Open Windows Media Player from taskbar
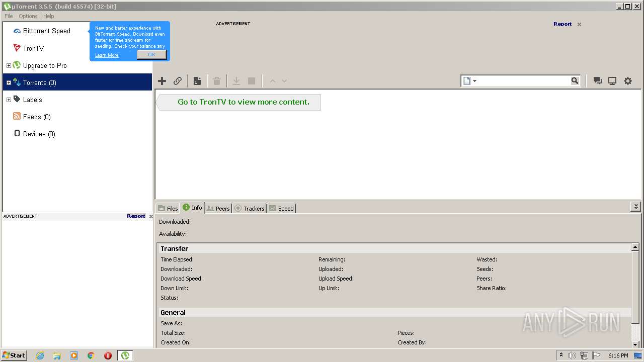Viewport: 644px width, 362px height. [74, 355]
